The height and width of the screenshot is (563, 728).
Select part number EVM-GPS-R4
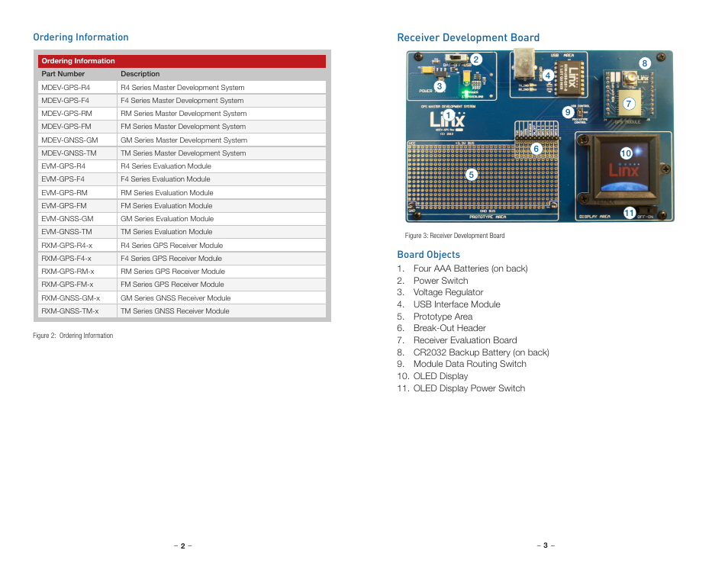[x=63, y=166]
